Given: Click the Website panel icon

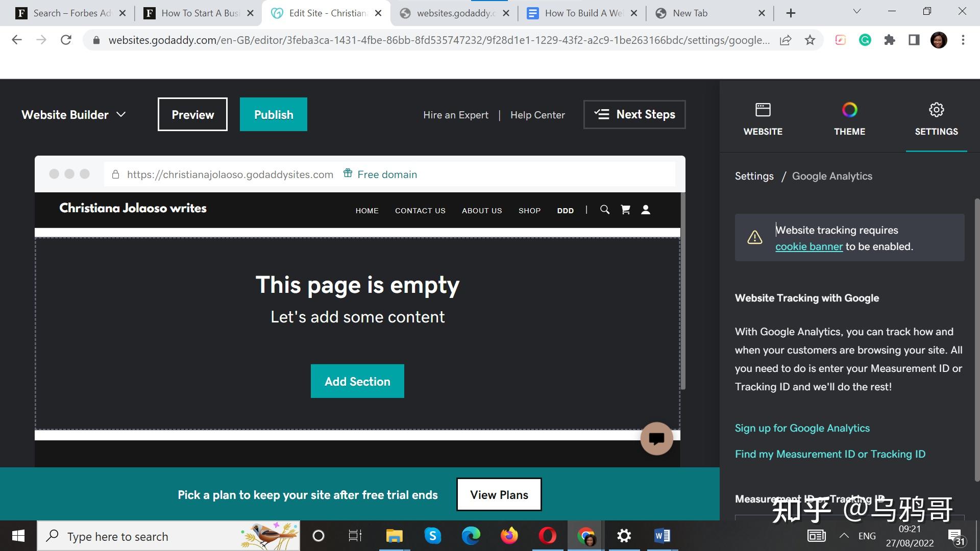Looking at the screenshot, I should [763, 118].
